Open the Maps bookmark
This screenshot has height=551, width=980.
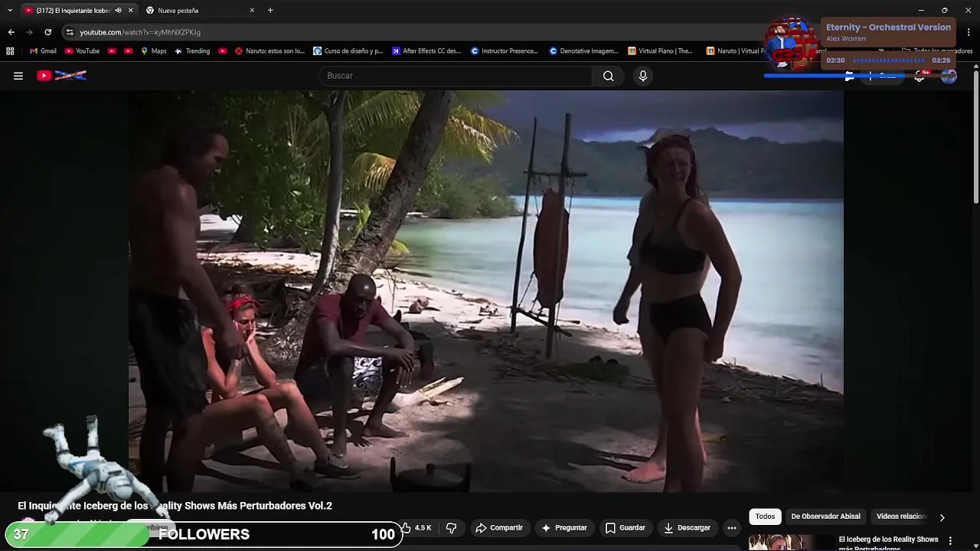[153, 51]
